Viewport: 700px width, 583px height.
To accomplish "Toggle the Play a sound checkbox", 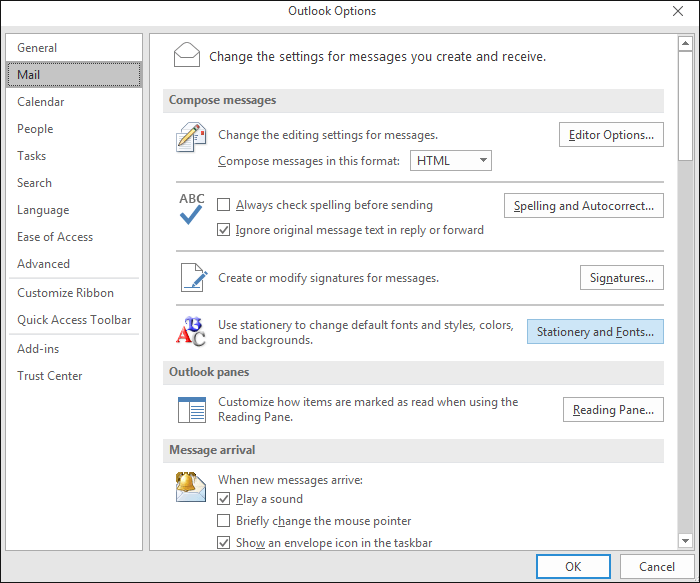I will pyautogui.click(x=223, y=499).
